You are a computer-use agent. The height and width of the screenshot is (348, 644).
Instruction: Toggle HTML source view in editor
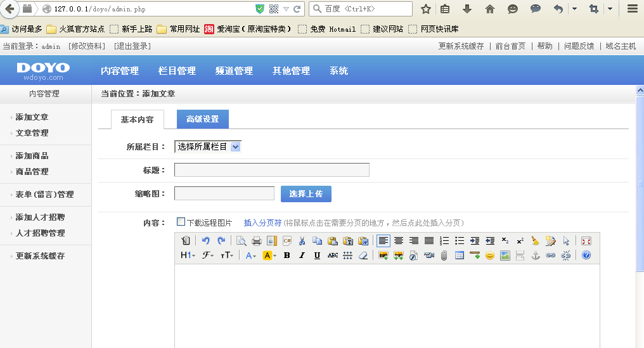click(186, 241)
